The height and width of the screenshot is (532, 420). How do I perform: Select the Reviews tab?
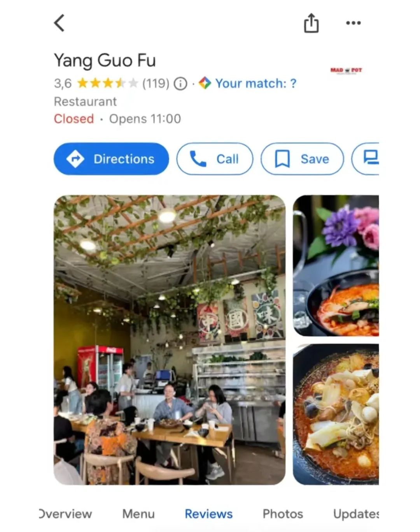pyautogui.click(x=208, y=514)
